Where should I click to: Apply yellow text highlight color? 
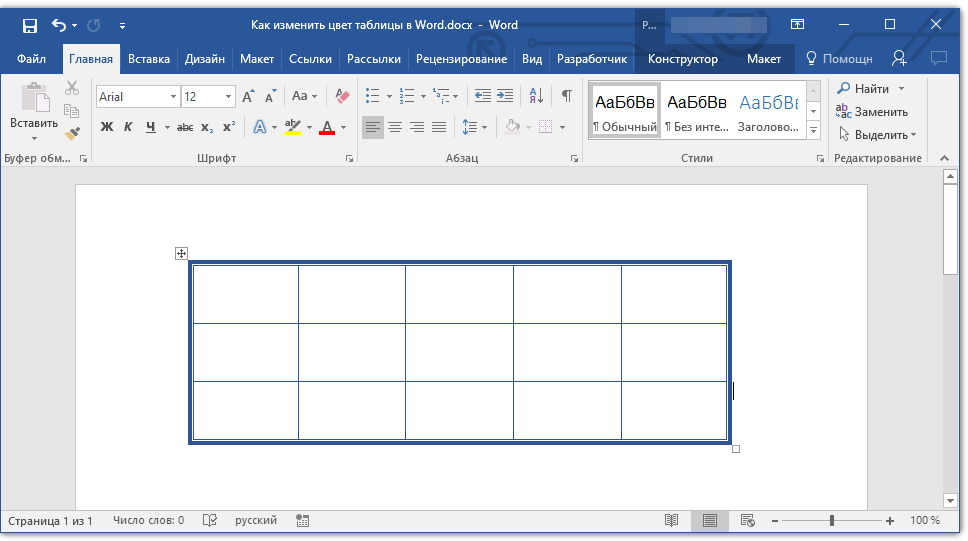coord(293,127)
